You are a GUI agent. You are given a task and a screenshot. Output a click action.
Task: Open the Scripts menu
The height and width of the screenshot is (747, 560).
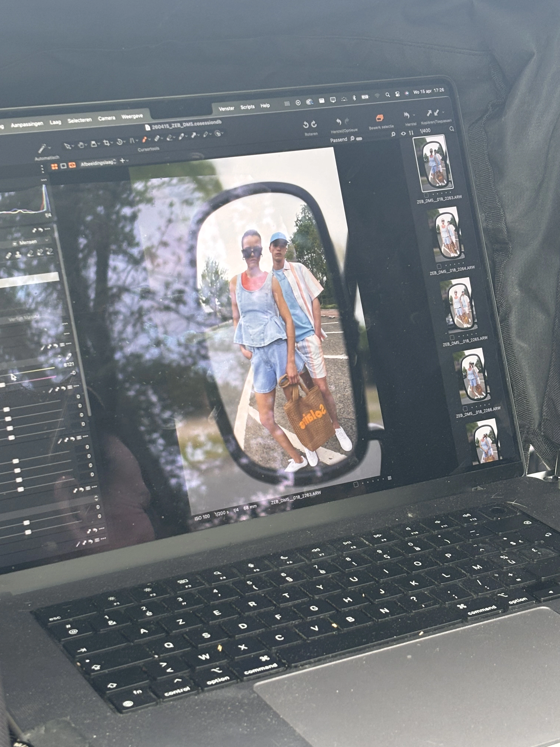tap(247, 107)
